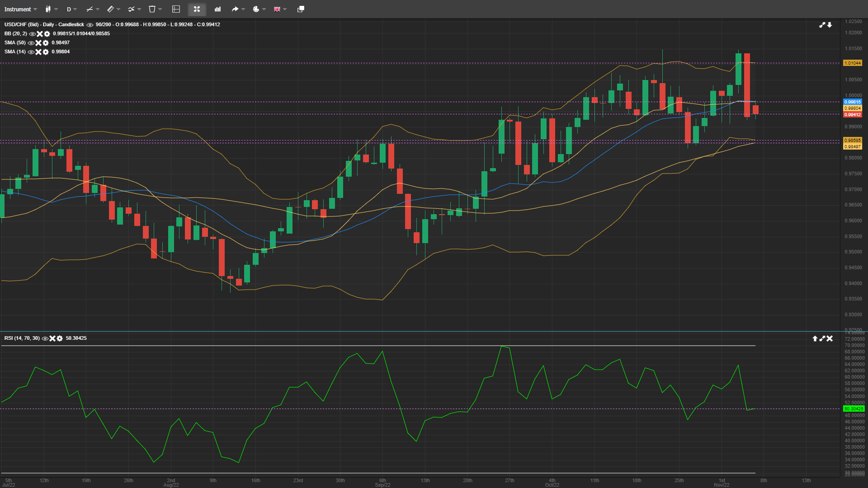Toggle the RSI (14, 70, 30) visibility eye

click(44, 338)
